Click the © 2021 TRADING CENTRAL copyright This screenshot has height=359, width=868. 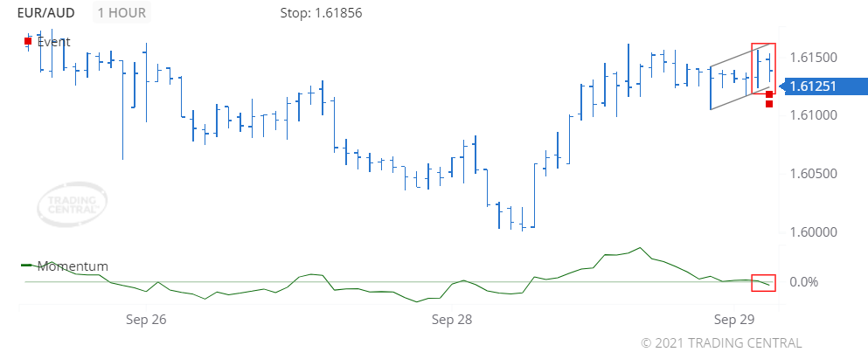[721, 342]
